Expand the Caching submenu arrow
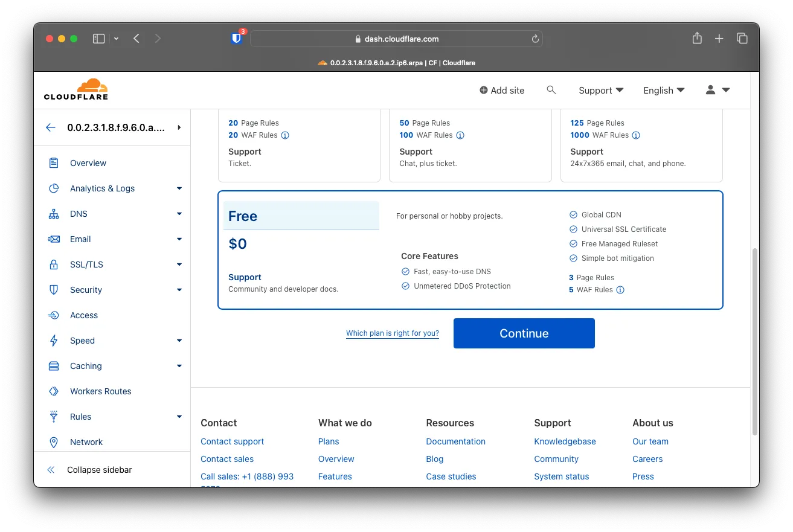793x532 pixels. coord(179,366)
